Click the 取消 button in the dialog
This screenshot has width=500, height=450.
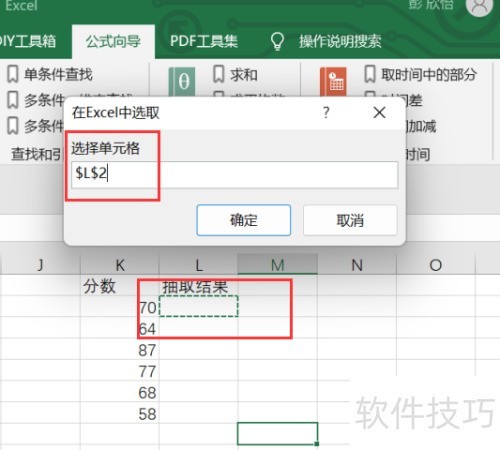pos(350,220)
